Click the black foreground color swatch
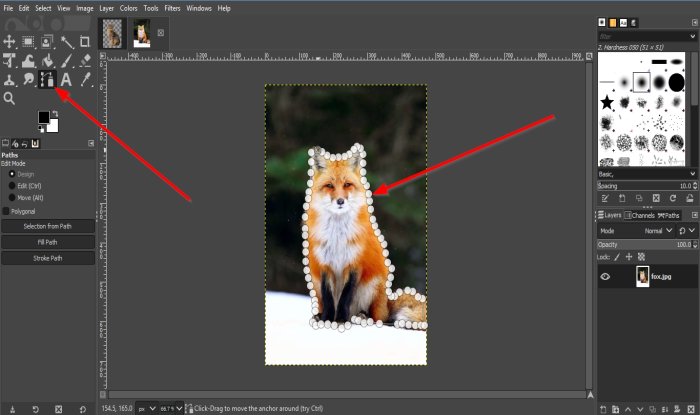The height and width of the screenshot is (415, 700). click(x=44, y=117)
